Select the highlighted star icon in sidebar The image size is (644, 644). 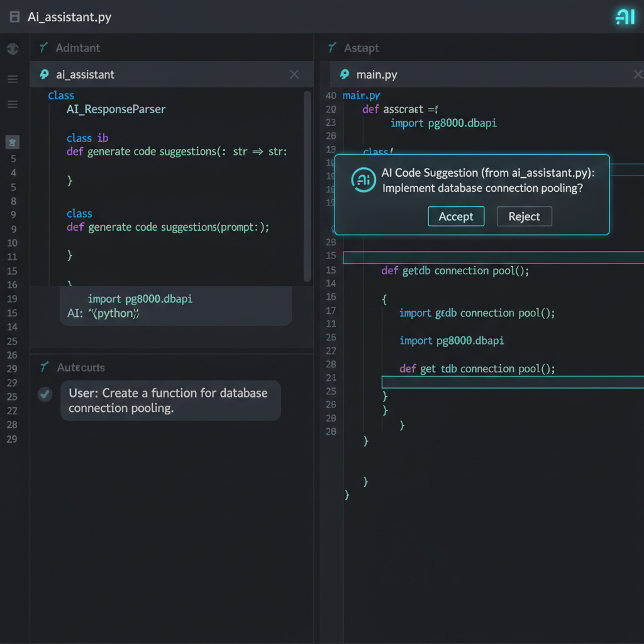13,142
